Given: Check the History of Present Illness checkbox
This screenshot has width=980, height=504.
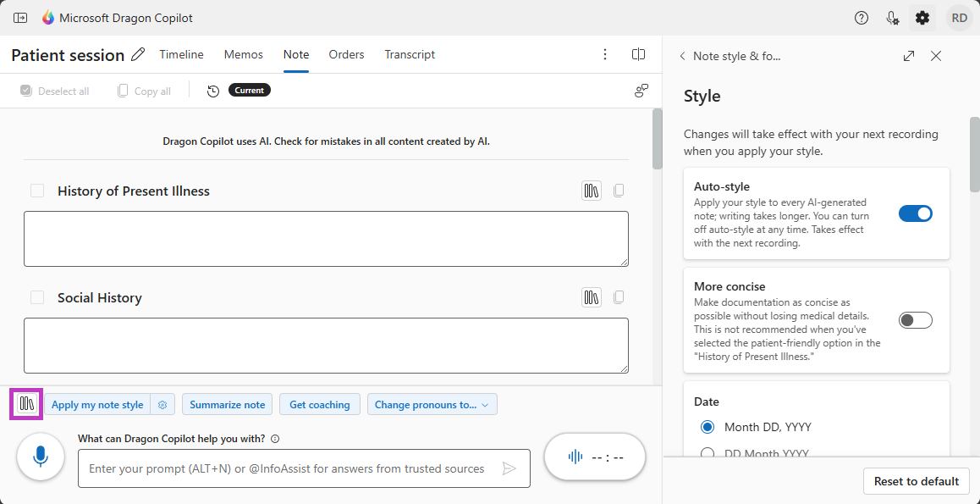Looking at the screenshot, I should click(x=37, y=191).
